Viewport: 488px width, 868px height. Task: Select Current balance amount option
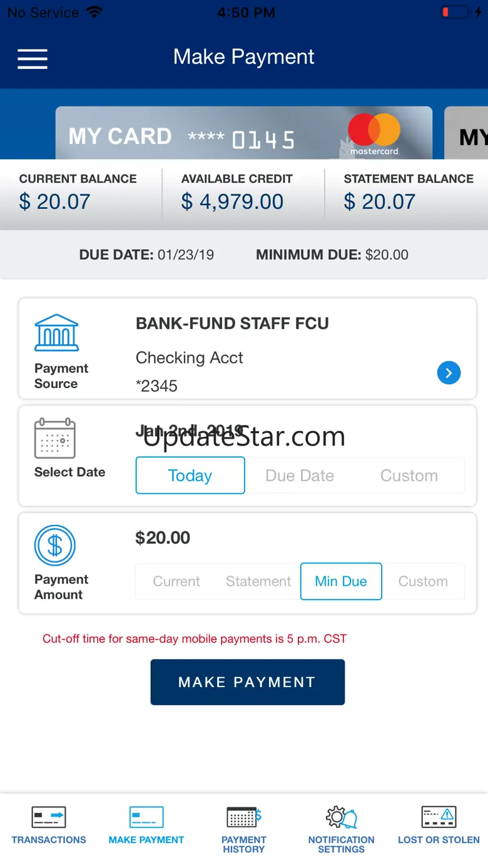[176, 581]
